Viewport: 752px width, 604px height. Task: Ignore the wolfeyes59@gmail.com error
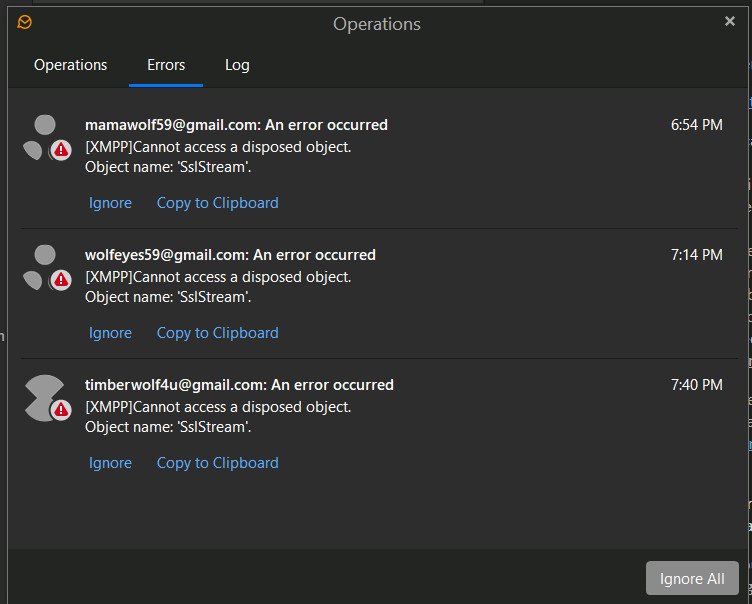click(x=110, y=333)
